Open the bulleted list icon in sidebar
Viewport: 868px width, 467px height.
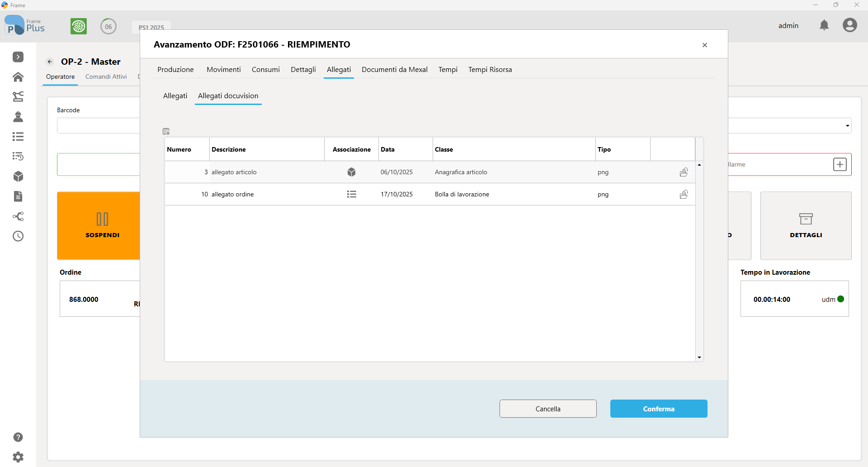18,137
